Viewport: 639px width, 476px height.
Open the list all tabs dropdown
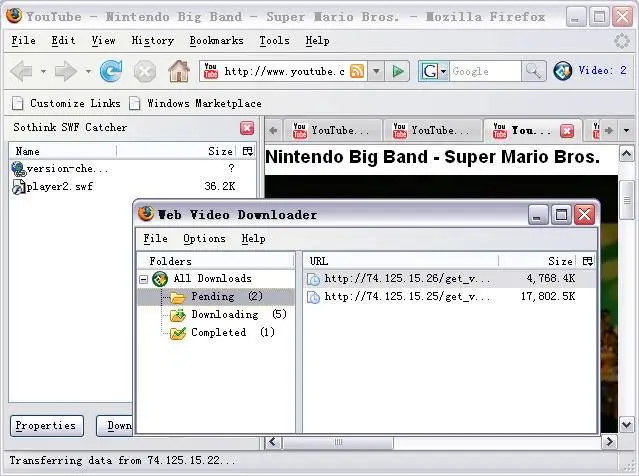click(626, 130)
